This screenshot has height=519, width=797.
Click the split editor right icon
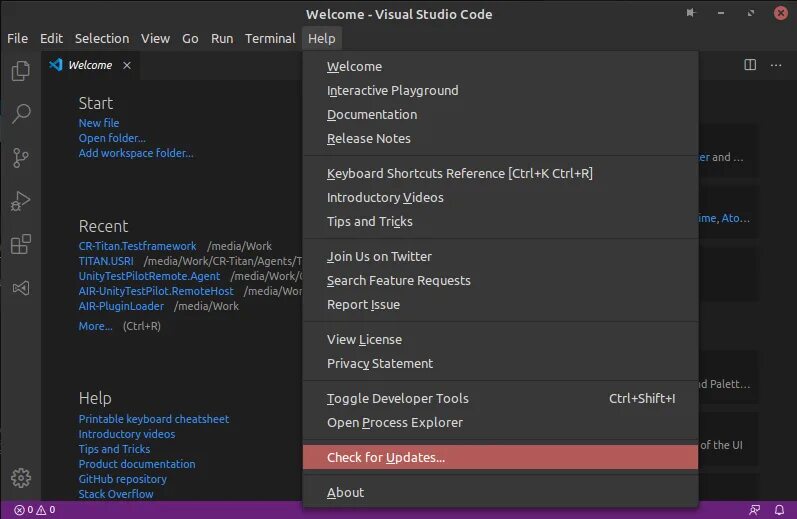750,65
